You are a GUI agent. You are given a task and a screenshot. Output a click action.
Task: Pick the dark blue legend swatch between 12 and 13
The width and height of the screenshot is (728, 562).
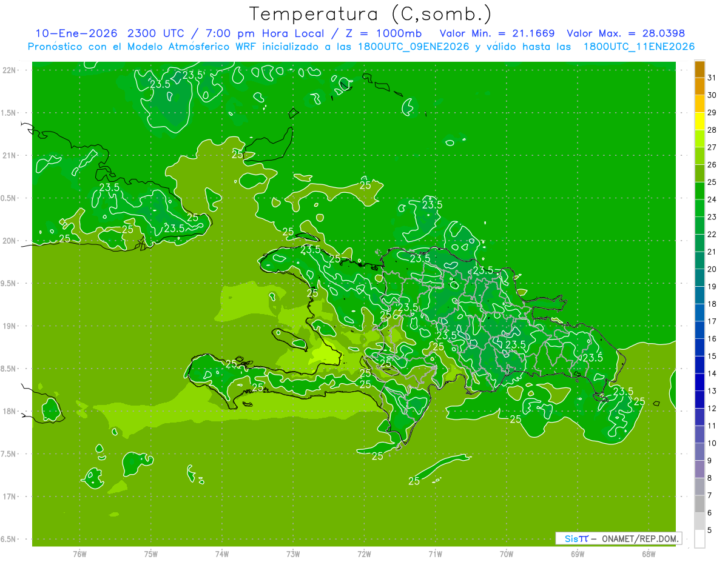(699, 400)
